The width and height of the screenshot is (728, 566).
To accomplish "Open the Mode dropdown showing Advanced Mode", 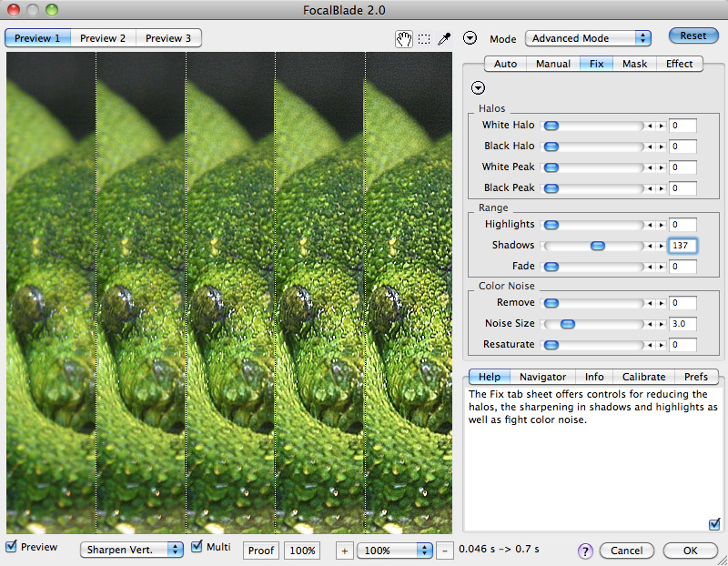I will point(589,38).
